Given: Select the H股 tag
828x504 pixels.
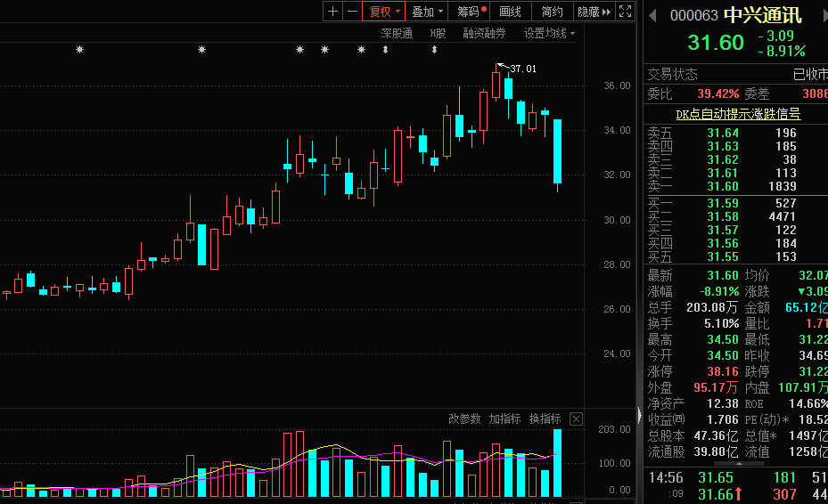Looking at the screenshot, I should click(x=438, y=33).
